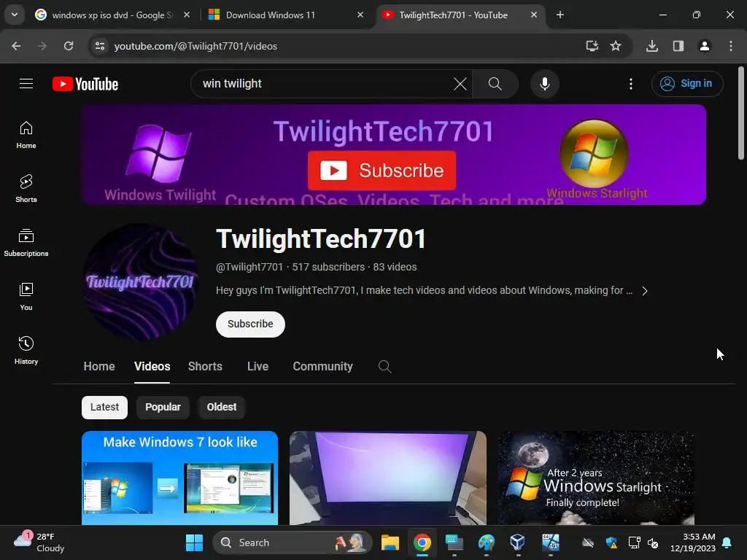Open Windows Starlight finally complete video
Viewport: 747px width, 560px height.
(x=596, y=478)
